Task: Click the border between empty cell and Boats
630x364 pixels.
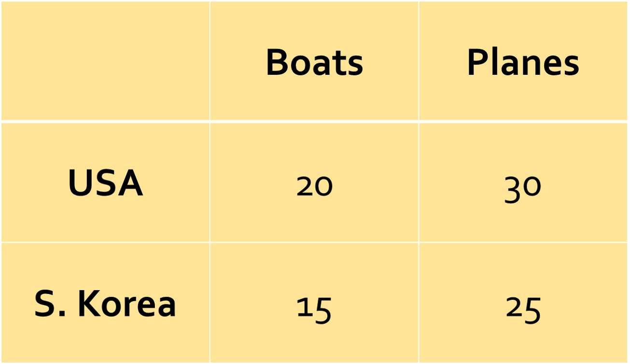Action: tap(210, 61)
